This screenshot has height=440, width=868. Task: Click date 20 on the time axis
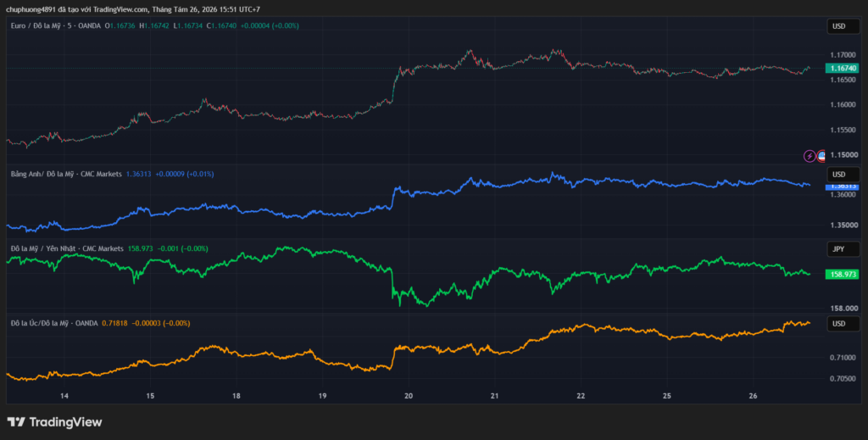[x=409, y=396]
